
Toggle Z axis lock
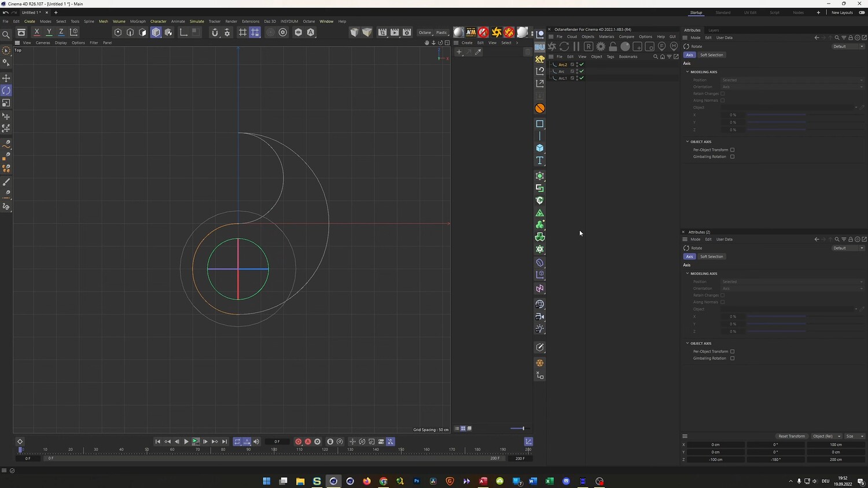(x=61, y=32)
